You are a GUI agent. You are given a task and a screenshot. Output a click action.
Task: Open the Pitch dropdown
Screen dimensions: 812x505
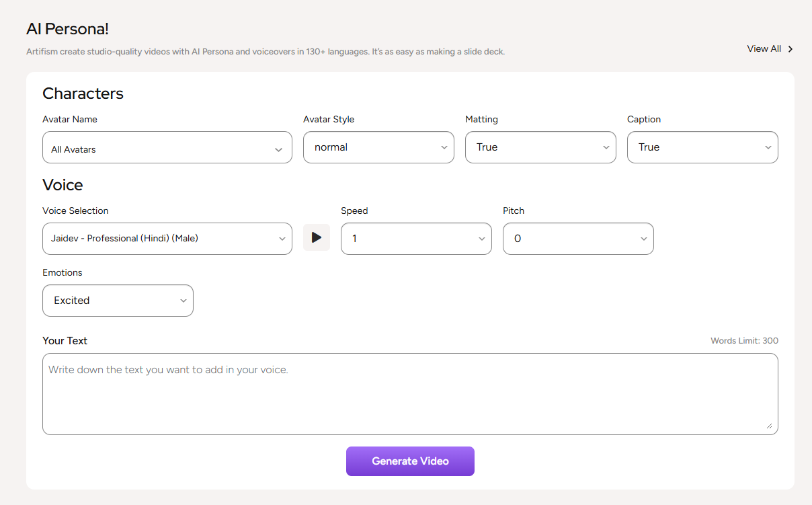pos(578,239)
